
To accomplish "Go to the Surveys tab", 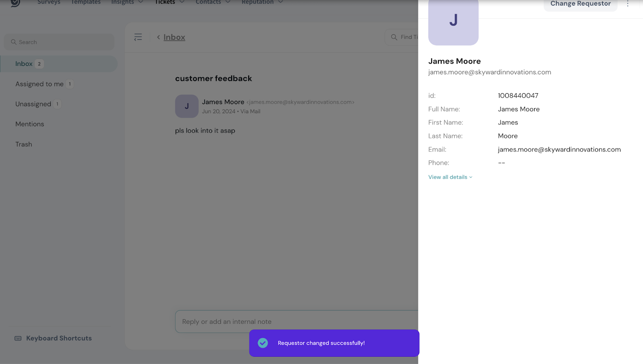I will pyautogui.click(x=49, y=2).
